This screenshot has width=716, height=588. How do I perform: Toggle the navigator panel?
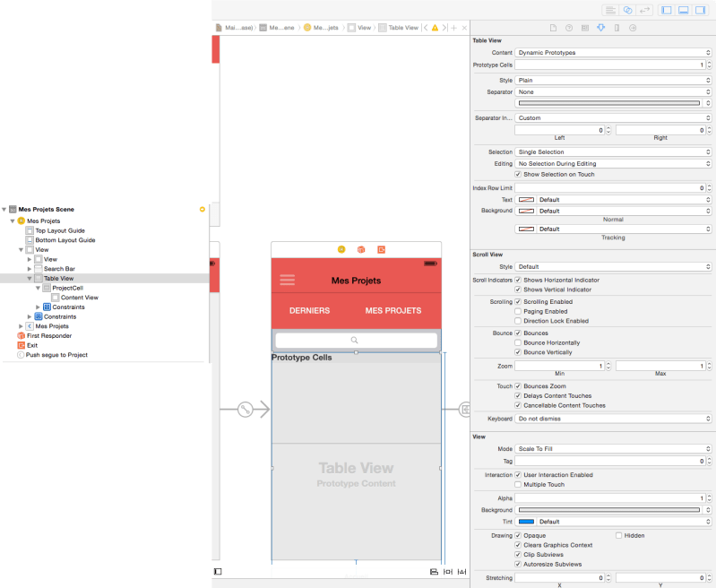[667, 10]
